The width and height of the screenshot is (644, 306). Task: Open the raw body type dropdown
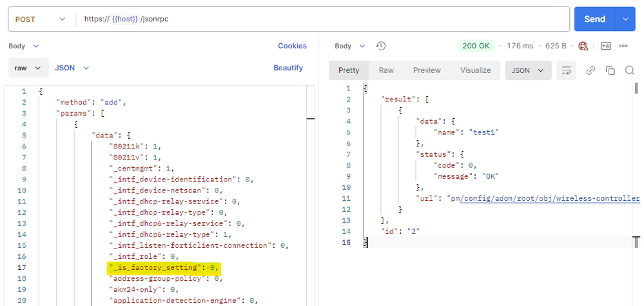(28, 67)
